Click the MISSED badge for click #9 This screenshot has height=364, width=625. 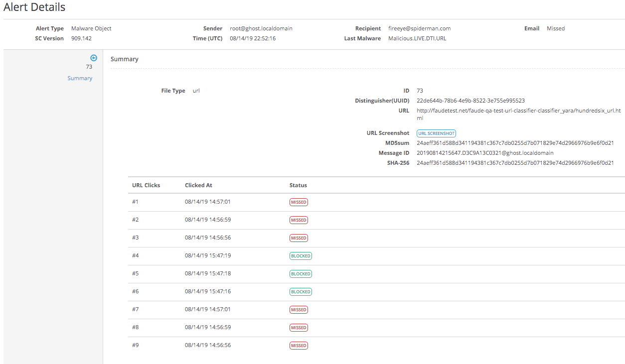tap(299, 346)
